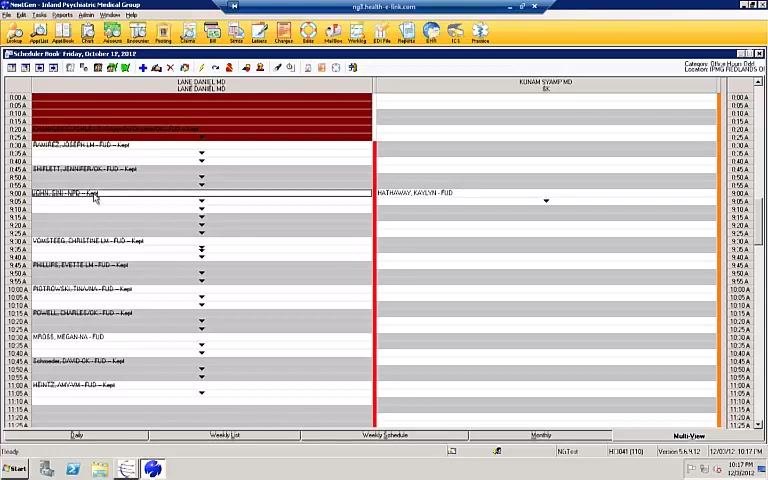Open the Admin menu

pyautogui.click(x=86, y=15)
